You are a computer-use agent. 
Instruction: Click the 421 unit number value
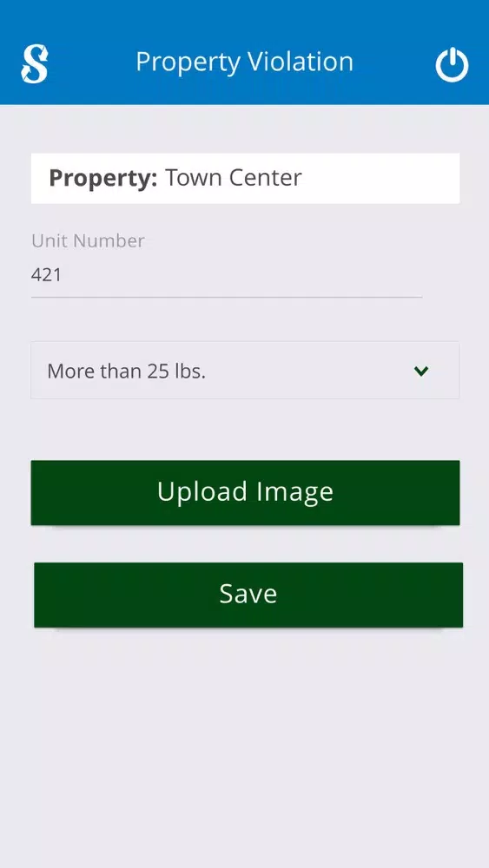[x=46, y=274]
